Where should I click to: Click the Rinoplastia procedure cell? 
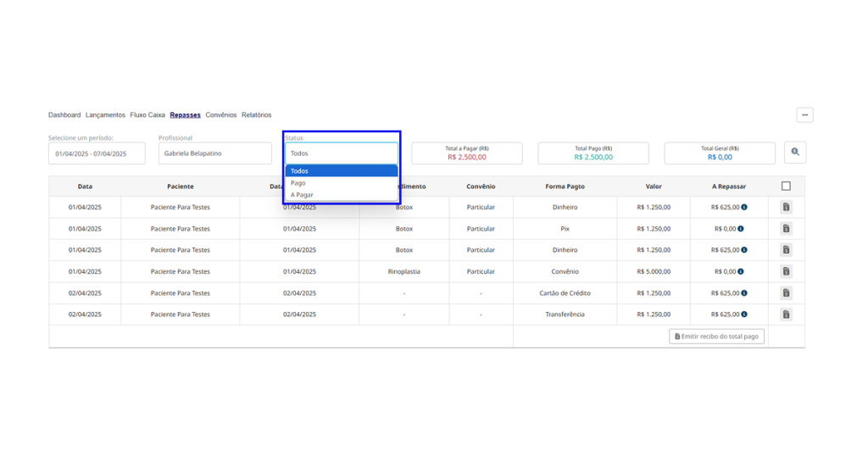(404, 272)
